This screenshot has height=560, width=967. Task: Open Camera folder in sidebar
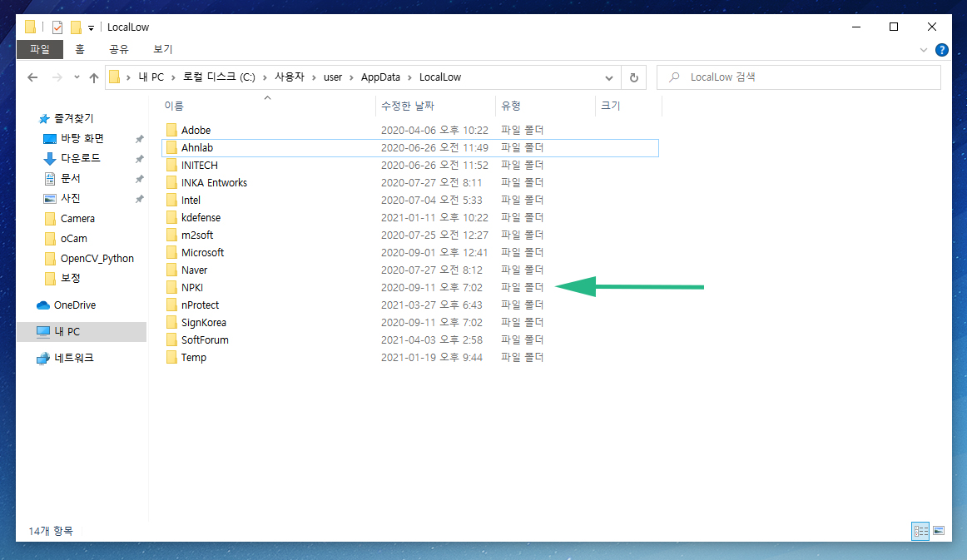point(77,218)
